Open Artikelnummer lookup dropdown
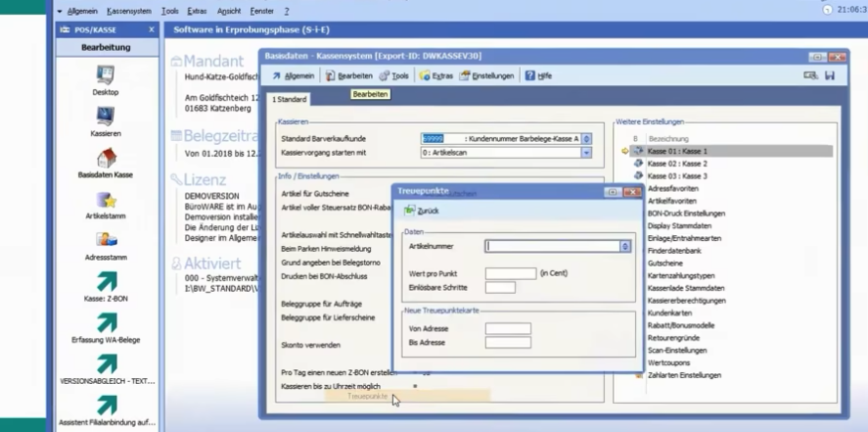Viewport: 868px width, 432px height. point(625,247)
